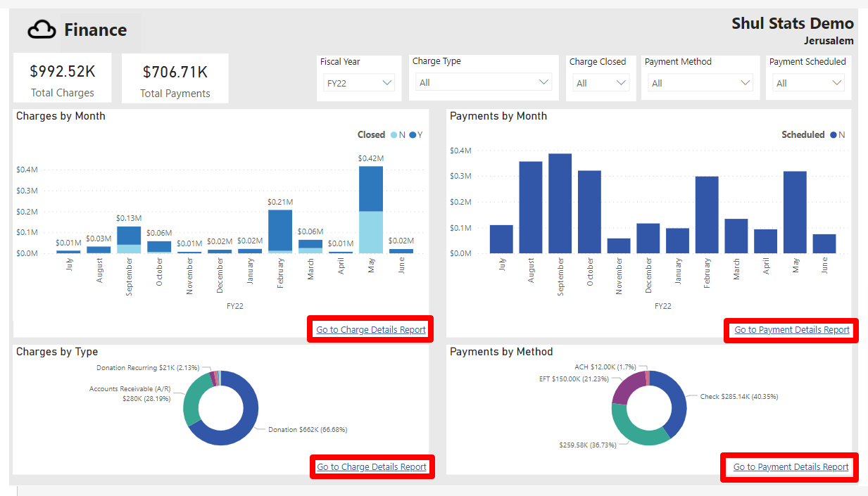Select the Finance page tab
The width and height of the screenshot is (868, 496).
coord(95,30)
